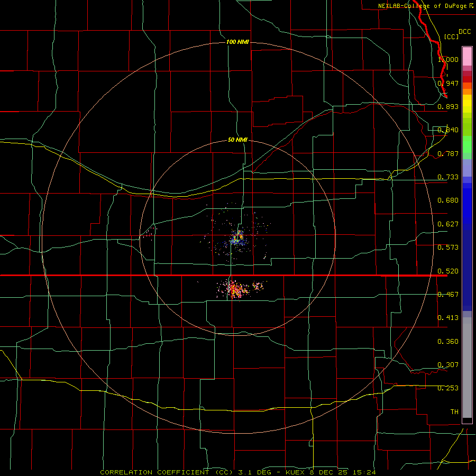Click the red-pink echo cluster below thick line

pos(235,289)
